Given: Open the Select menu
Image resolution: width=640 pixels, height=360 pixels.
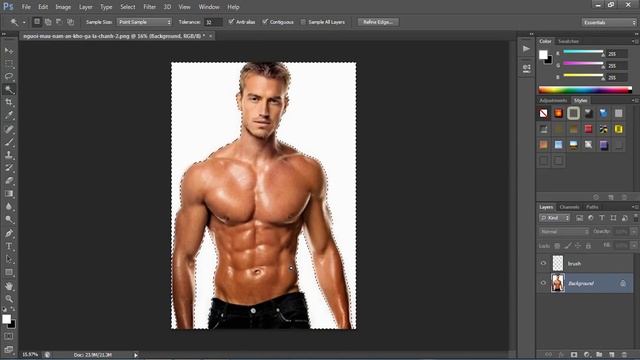Looking at the screenshot, I should (x=128, y=7).
